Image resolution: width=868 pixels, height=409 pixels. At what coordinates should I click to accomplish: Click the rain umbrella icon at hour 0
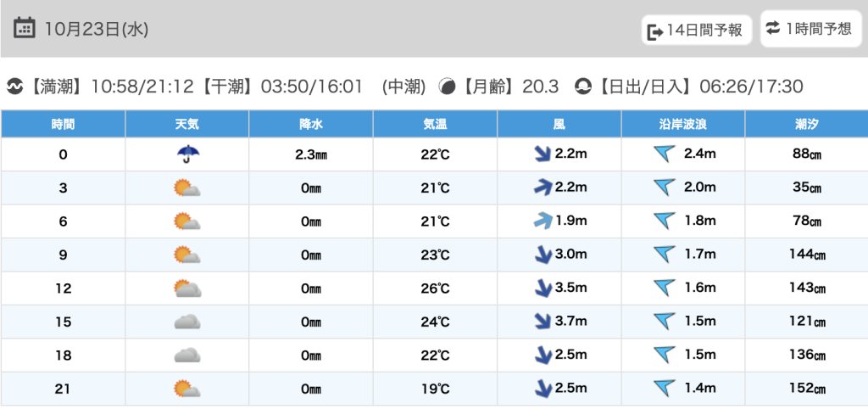pos(186,154)
